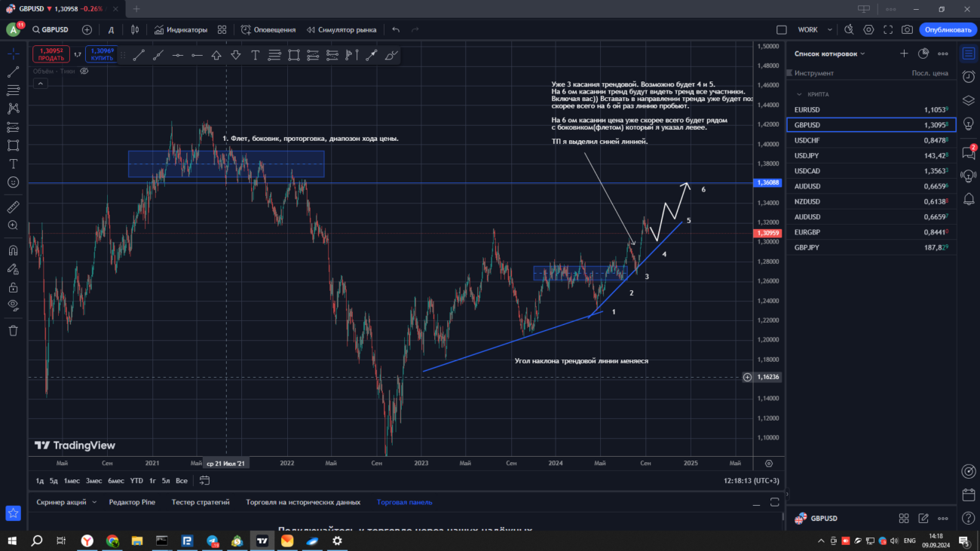Open the alerts clock icon in right sidebar
This screenshot has height=551, width=980.
point(969,77)
